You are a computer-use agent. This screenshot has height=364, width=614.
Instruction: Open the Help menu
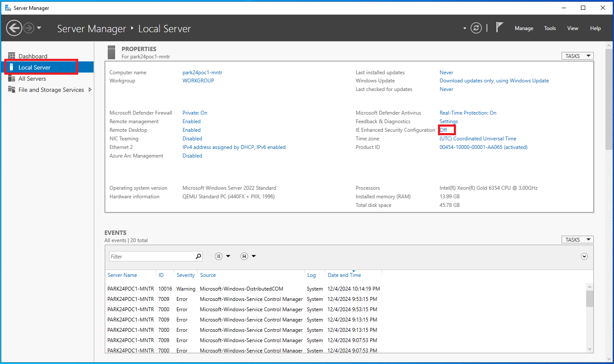(x=596, y=28)
